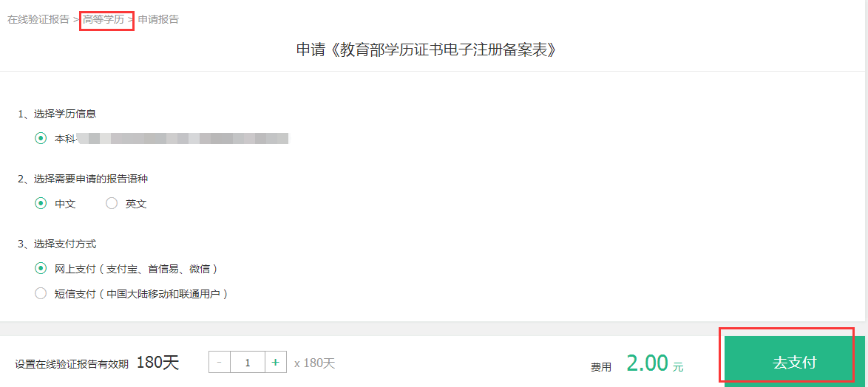Click the 选择支付方式 section heading
This screenshot has width=868, height=387.
(x=61, y=244)
